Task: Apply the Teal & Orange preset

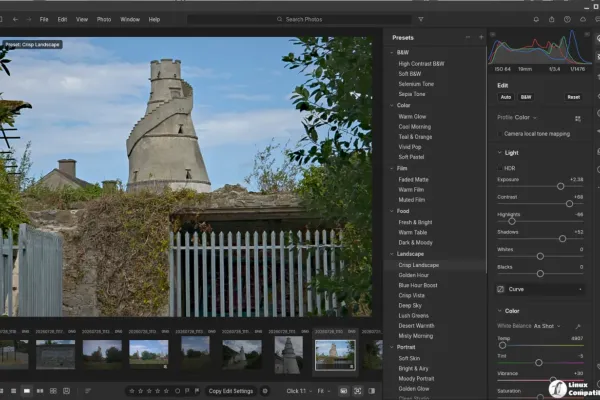Action: tap(415, 137)
